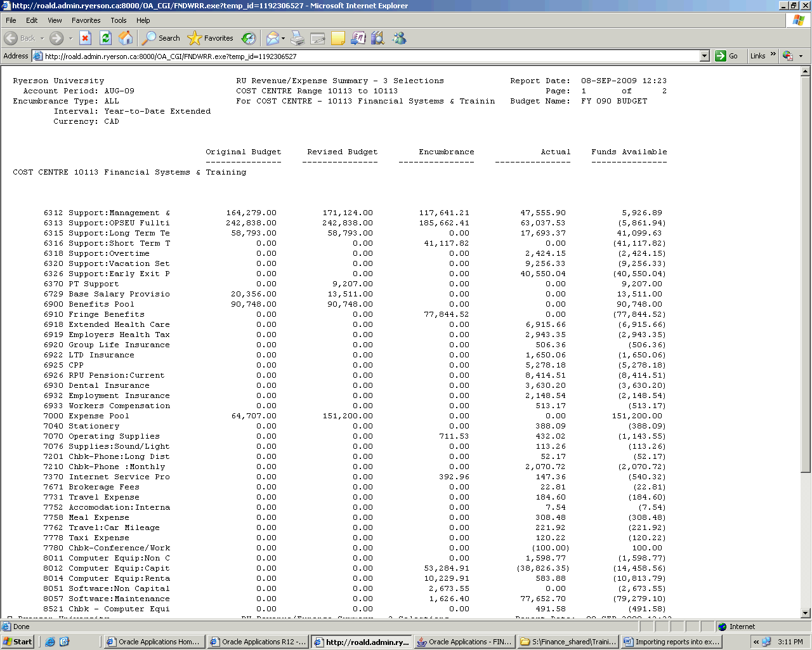Switch to Importing reports taskbar window

pos(672,642)
